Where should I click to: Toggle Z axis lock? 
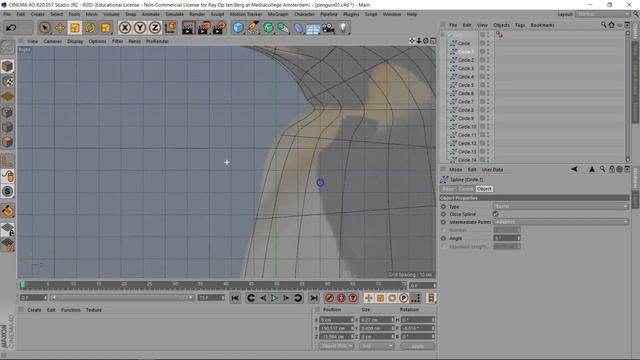pos(155,28)
